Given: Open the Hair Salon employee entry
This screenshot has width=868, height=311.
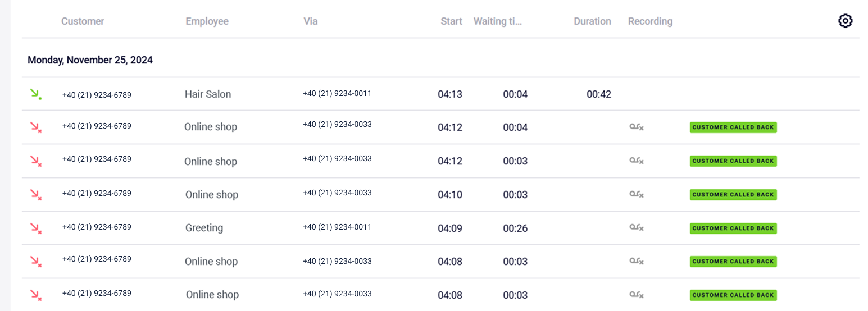Looking at the screenshot, I should pyautogui.click(x=208, y=94).
